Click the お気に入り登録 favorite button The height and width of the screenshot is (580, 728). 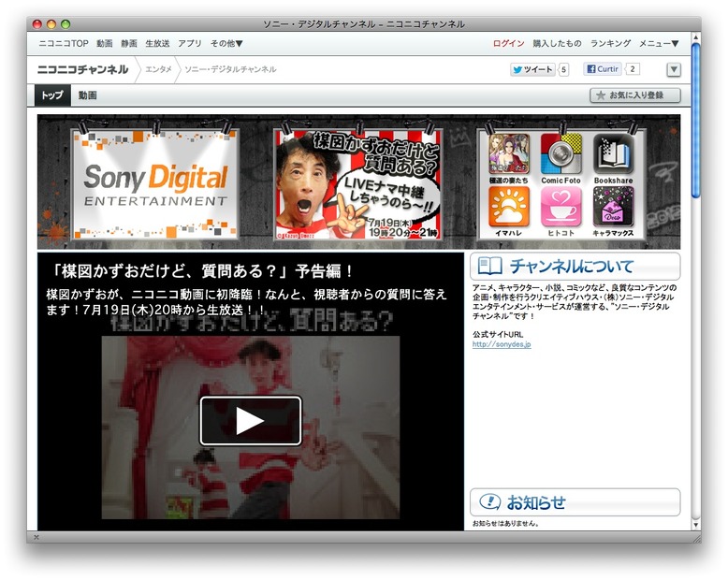(x=635, y=95)
